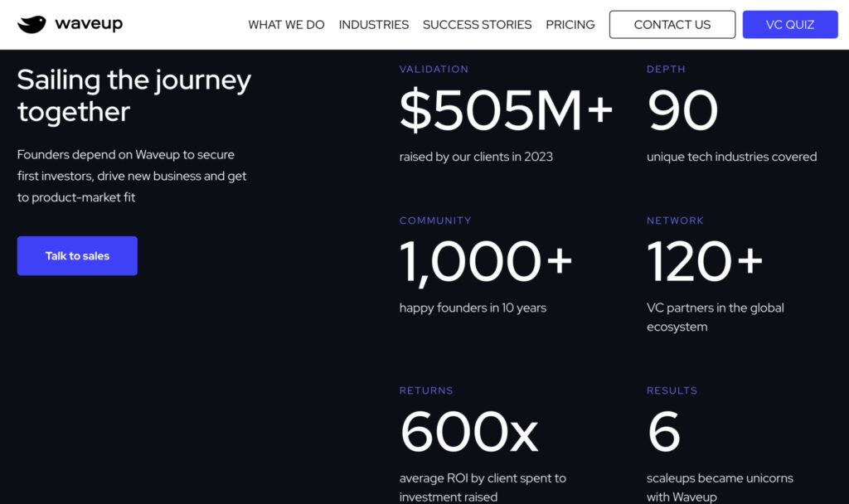849x504 pixels.
Task: Select the 600x returns figure
Action: click(x=468, y=432)
